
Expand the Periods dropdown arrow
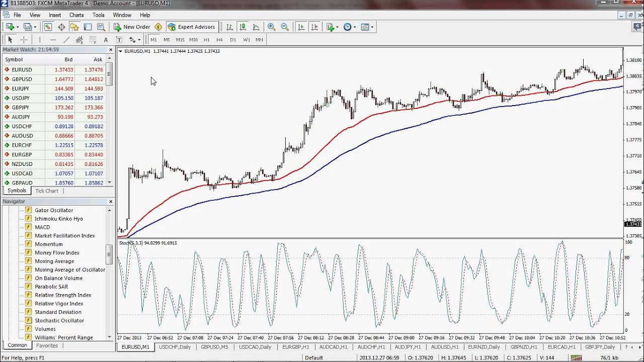point(355,27)
